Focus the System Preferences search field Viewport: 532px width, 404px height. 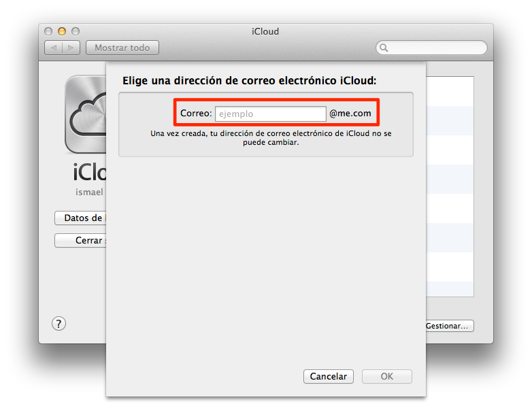point(431,48)
